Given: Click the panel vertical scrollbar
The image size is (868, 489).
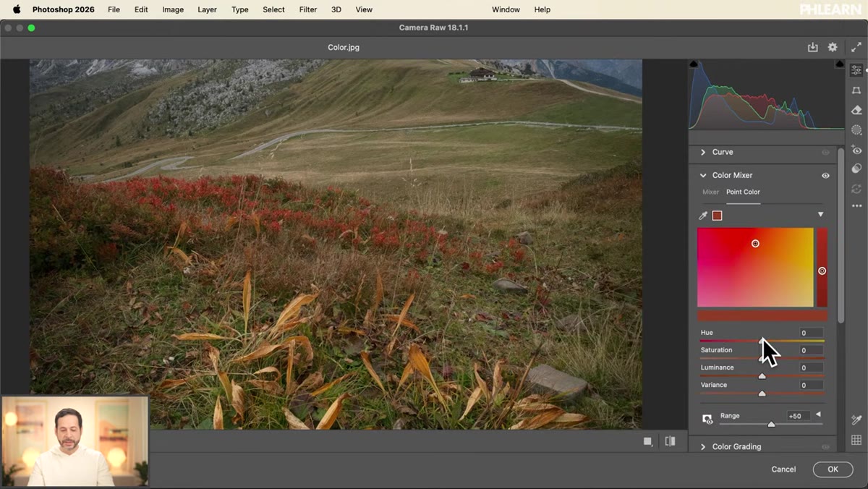Looking at the screenshot, I should (841, 236).
